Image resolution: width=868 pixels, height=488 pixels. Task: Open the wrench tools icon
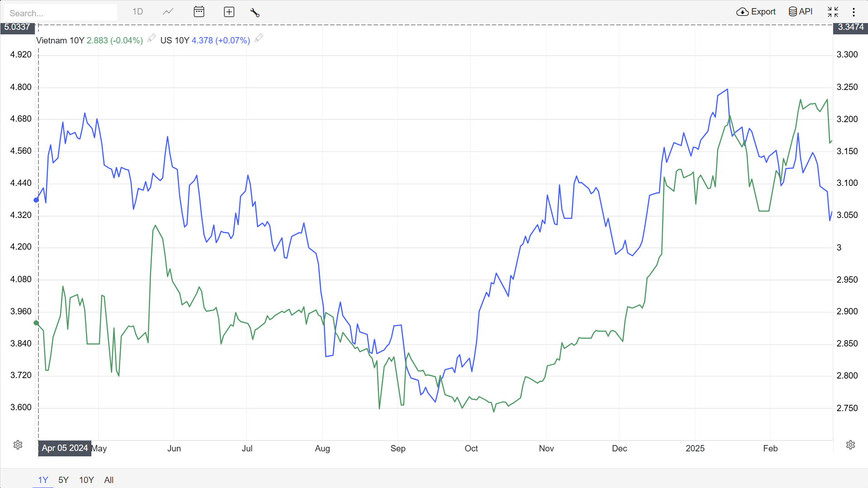coord(255,12)
